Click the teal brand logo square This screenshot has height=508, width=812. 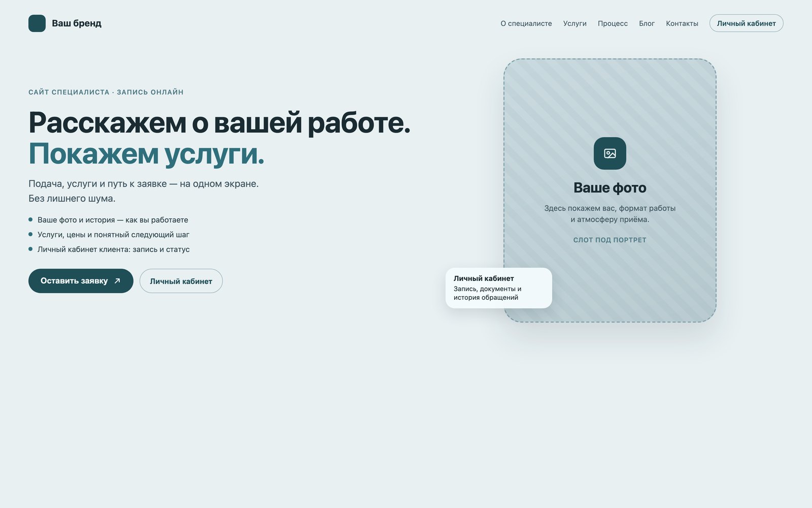[37, 23]
